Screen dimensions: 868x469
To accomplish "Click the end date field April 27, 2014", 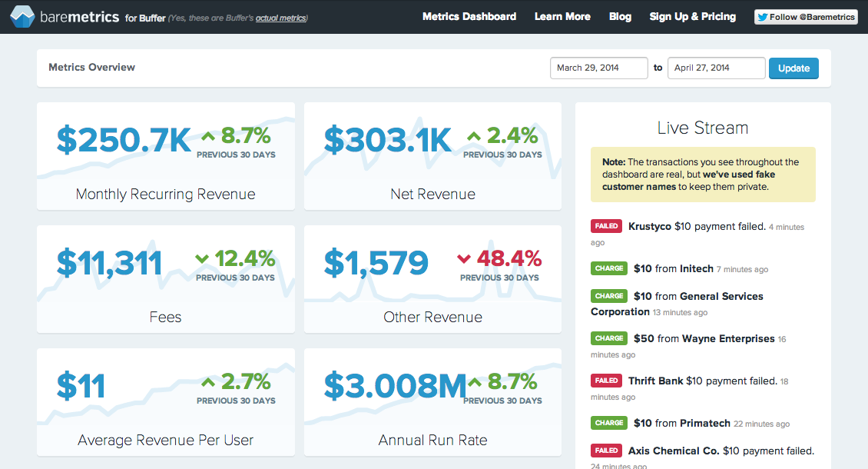I will (x=717, y=68).
